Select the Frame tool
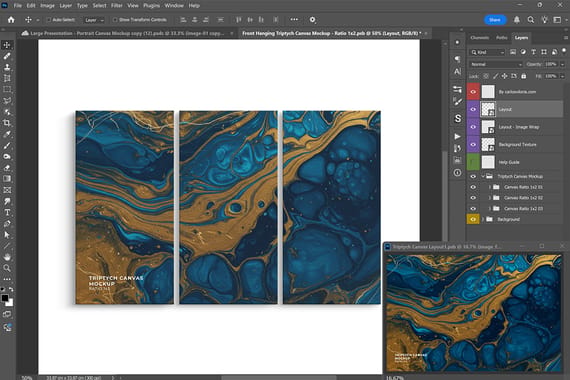The image size is (570, 380). [7, 190]
